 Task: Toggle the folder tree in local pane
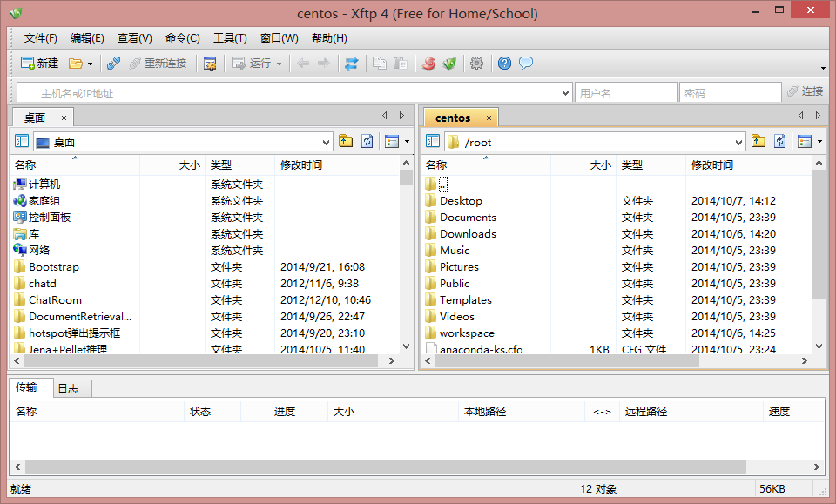(21, 141)
